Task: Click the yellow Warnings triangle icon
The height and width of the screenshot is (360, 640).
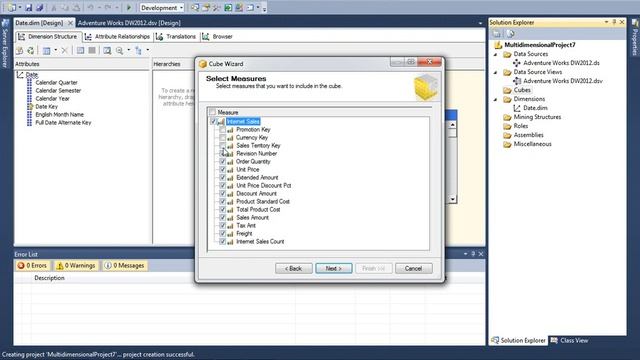Action: [x=60, y=266]
